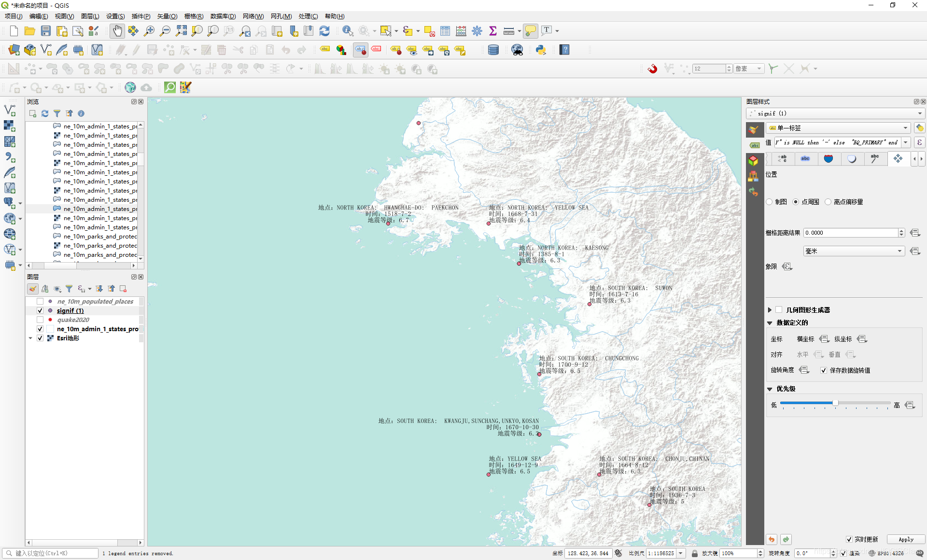Hide the signif (1) layer
The height and width of the screenshot is (560, 927).
40,310
